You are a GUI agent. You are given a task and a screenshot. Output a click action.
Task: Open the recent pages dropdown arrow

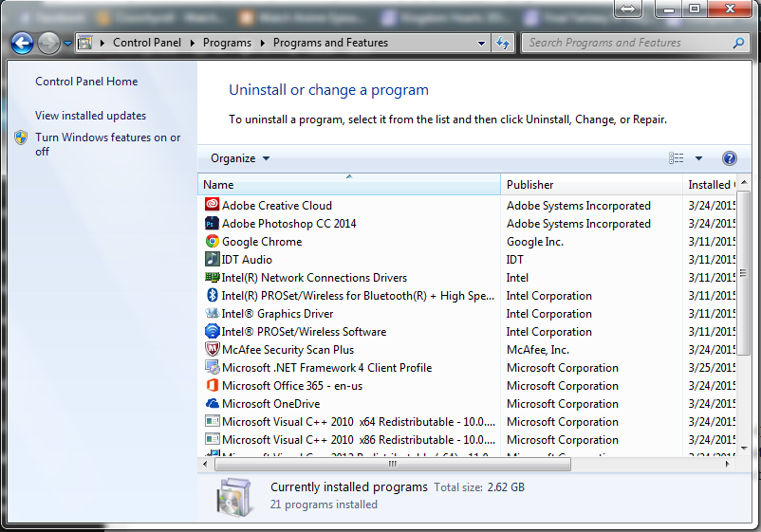point(68,44)
